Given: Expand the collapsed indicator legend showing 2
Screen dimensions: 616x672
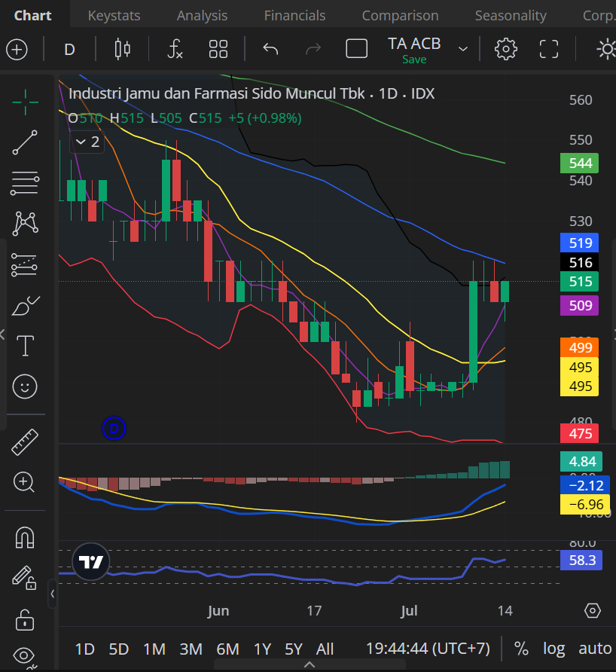Looking at the screenshot, I should click(x=87, y=142).
